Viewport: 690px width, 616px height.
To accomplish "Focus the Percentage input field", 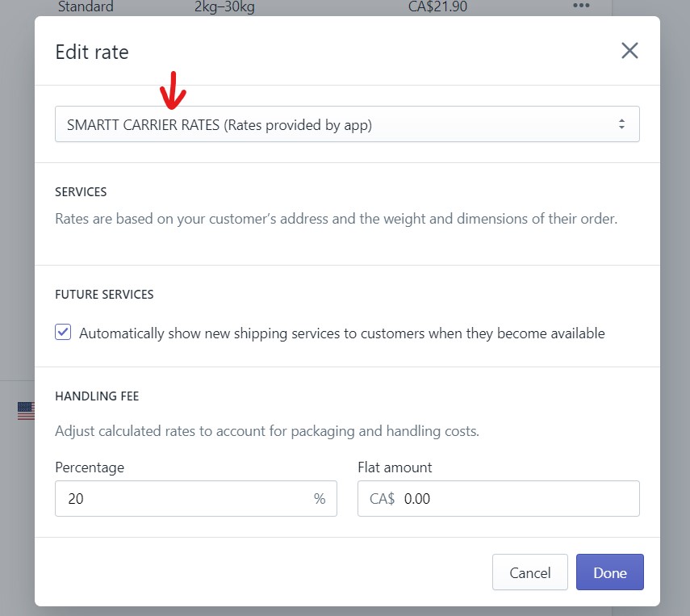I will [186, 499].
